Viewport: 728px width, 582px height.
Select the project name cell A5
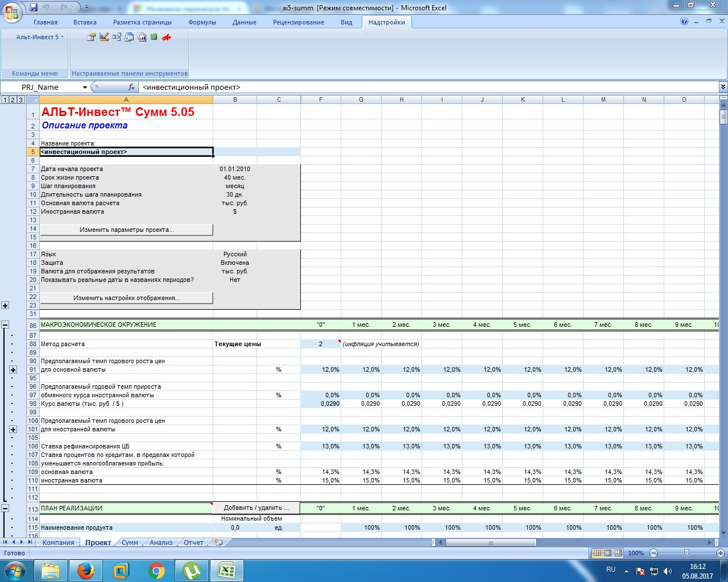[126, 152]
